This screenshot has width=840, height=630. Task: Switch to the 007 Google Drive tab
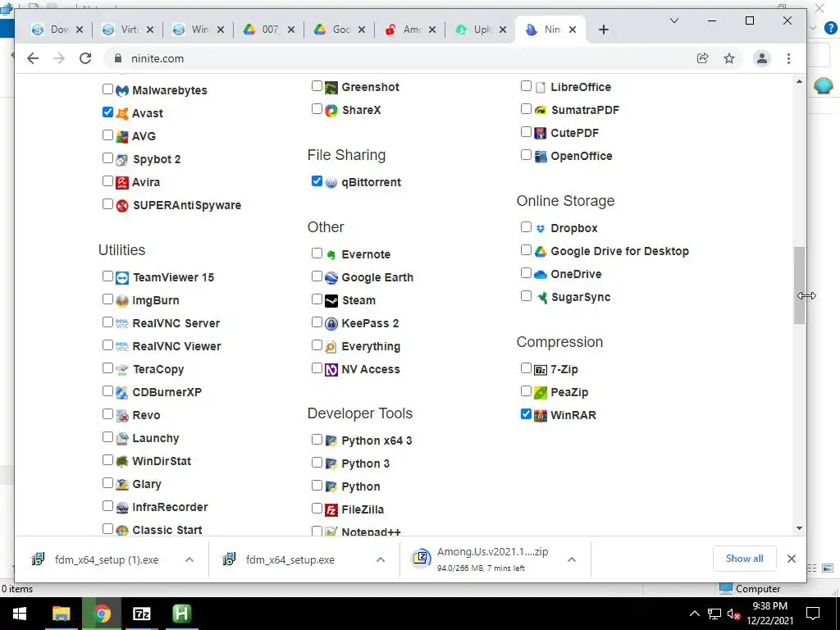point(269,30)
